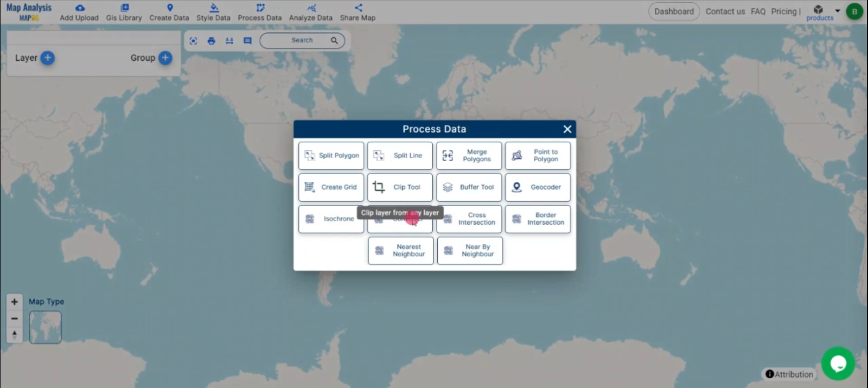Click the Map Analysis MAPOG logo
Viewport: 868px width, 388px height.
tap(29, 11)
